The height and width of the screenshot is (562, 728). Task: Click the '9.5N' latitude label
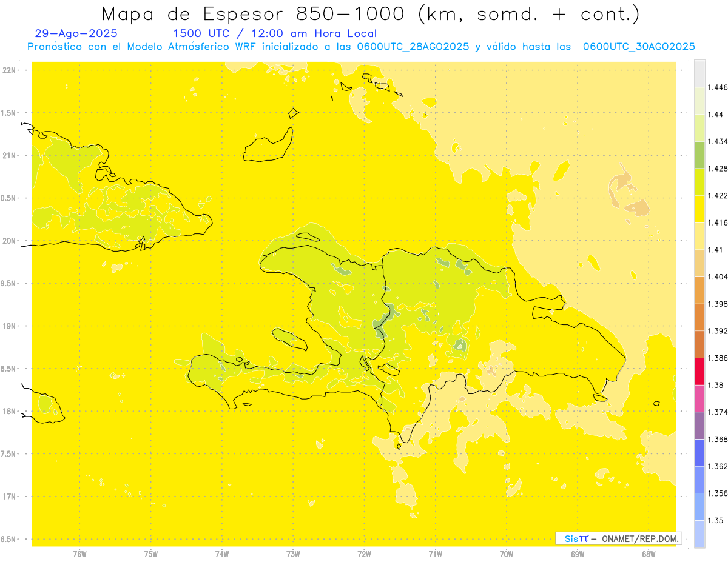(9, 284)
